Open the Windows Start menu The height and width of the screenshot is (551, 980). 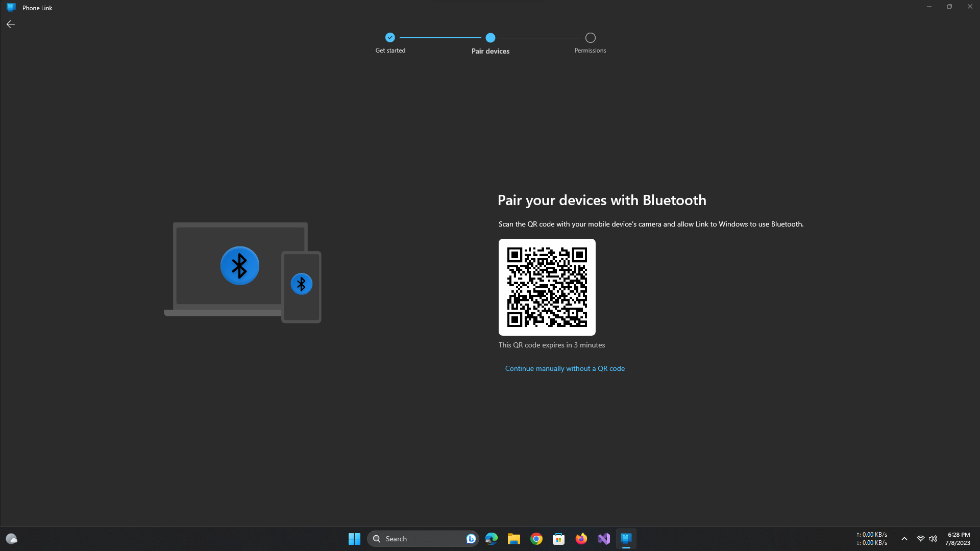tap(354, 539)
